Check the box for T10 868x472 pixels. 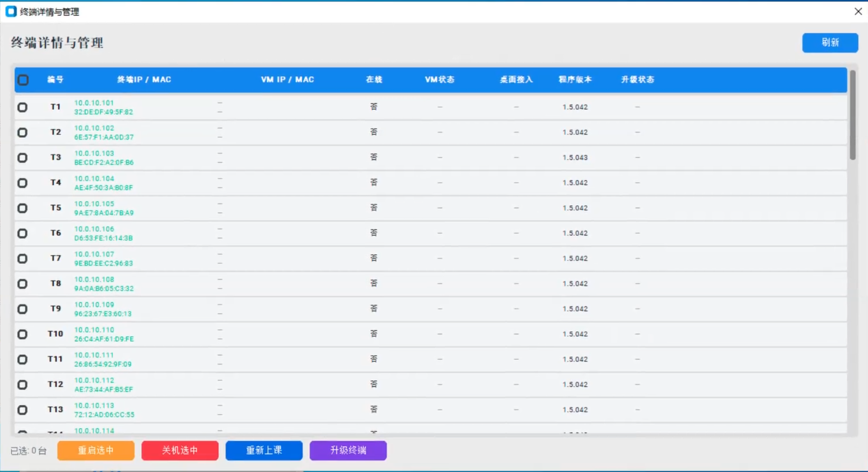pyautogui.click(x=23, y=334)
